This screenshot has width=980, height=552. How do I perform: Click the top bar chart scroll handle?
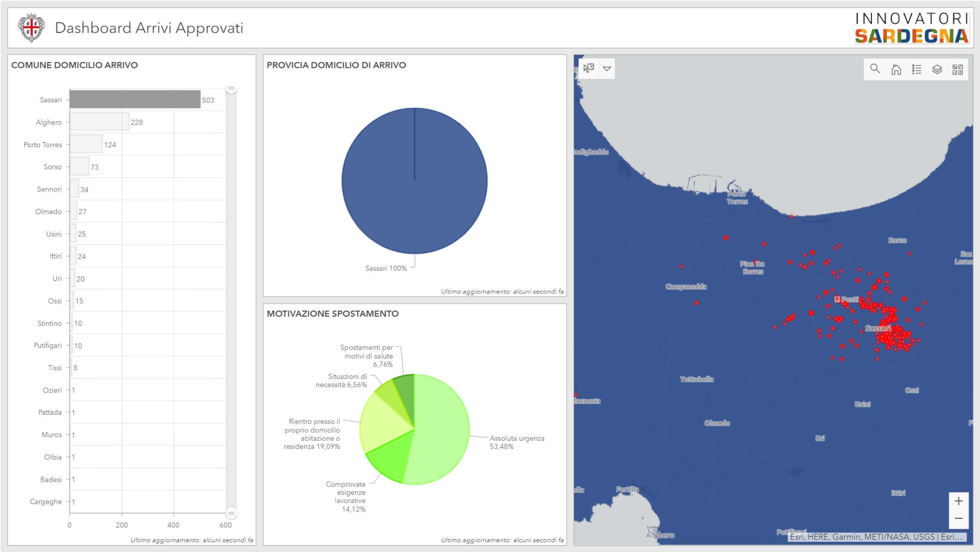[x=231, y=88]
